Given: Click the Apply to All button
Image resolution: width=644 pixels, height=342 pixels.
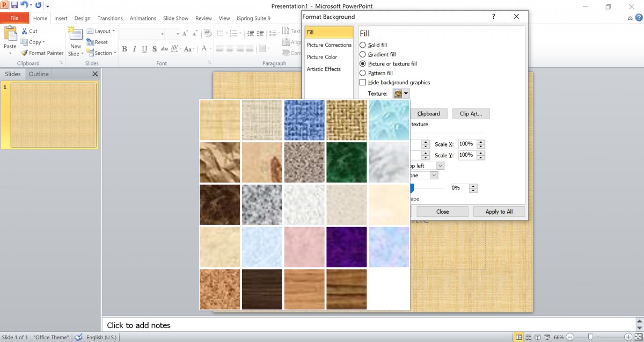Looking at the screenshot, I should [499, 211].
